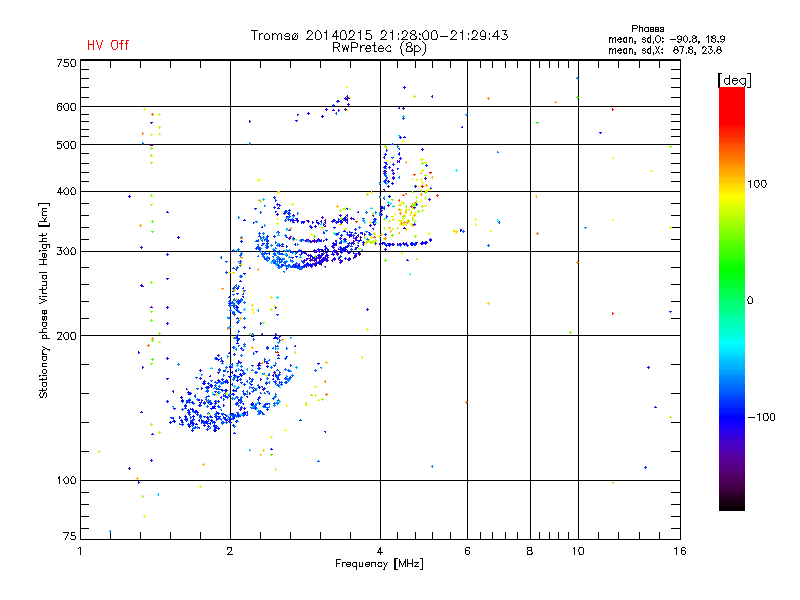Image resolution: width=800 pixels, height=600 pixels.
Task: Click the y-axis tick label '200'
Action: point(66,336)
